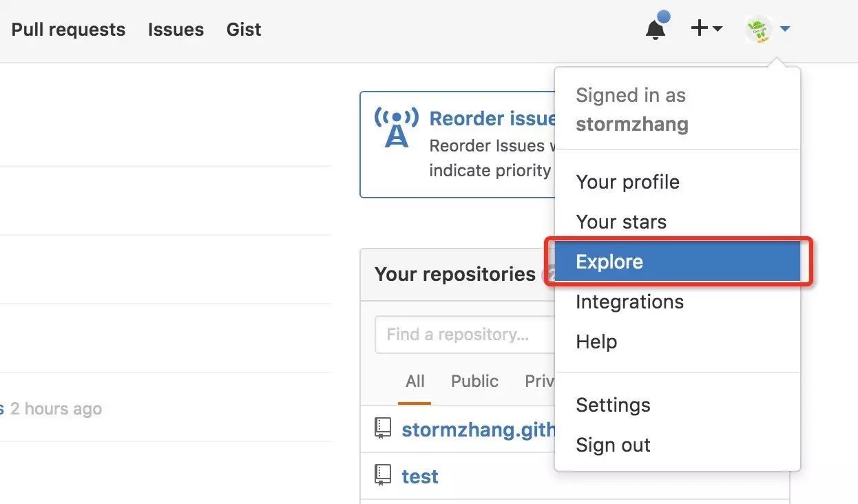The width and height of the screenshot is (858, 504).
Task: Go to Issues in top navigation
Action: pos(176,30)
